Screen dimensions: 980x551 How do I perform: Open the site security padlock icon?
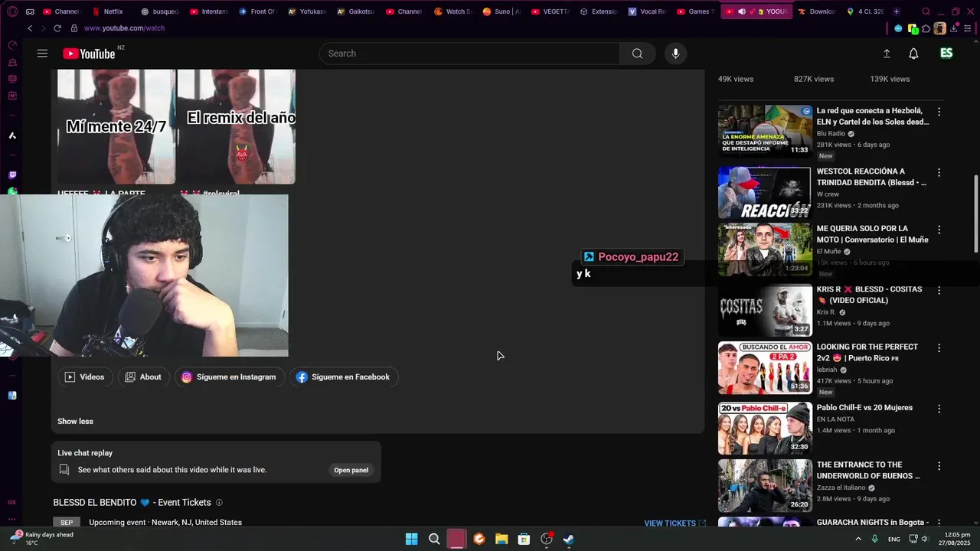(74, 28)
